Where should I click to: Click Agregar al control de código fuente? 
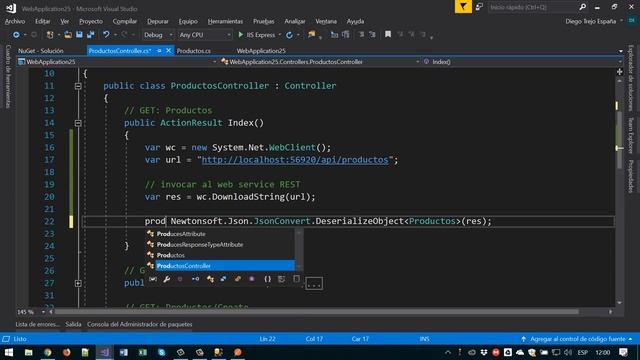(577, 339)
